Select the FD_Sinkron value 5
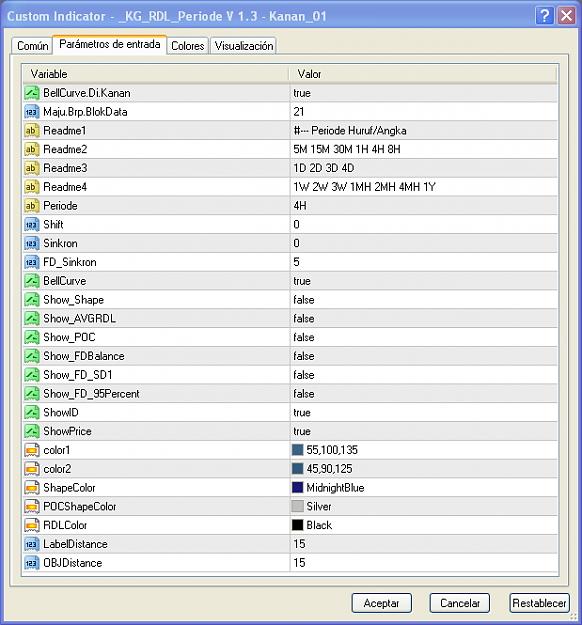This screenshot has width=582, height=625. 296,262
